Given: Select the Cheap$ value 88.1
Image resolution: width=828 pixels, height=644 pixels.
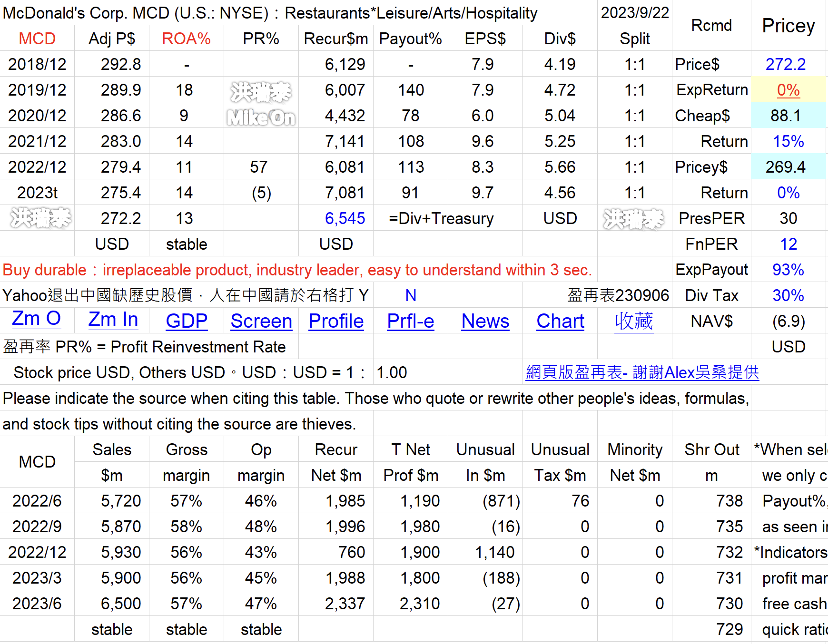Looking at the screenshot, I should 786,116.
